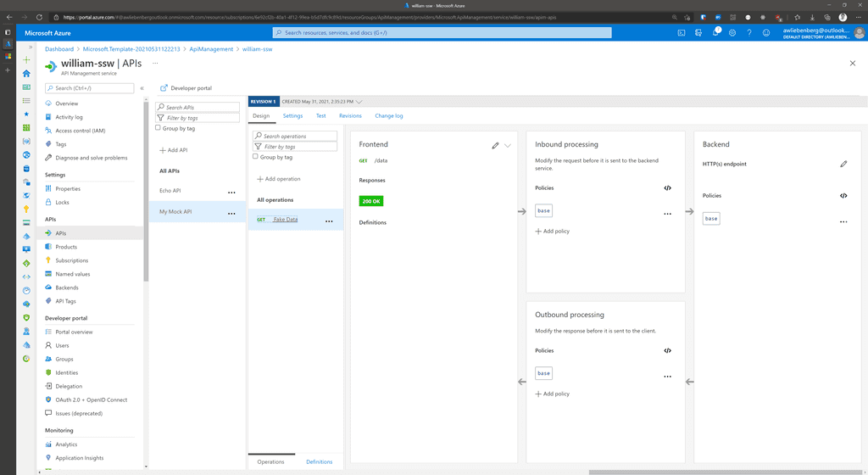868x475 pixels.
Task: Expand the Revision 1 dropdown arrow
Action: pyautogui.click(x=359, y=102)
